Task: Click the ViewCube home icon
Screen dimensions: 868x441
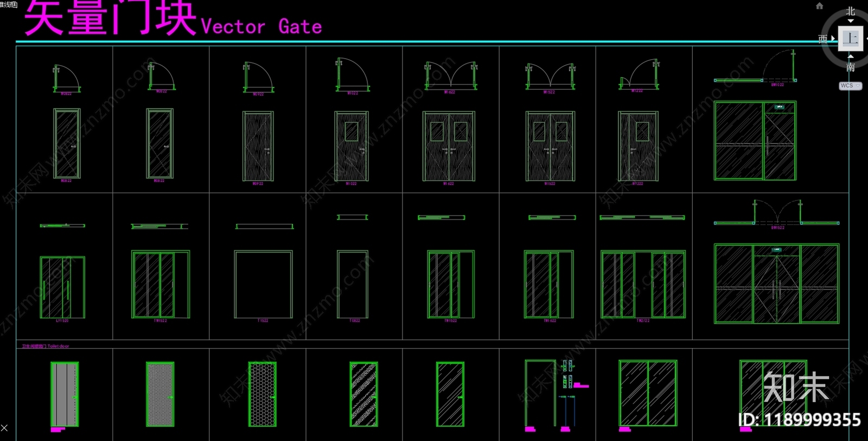Action: [x=819, y=6]
